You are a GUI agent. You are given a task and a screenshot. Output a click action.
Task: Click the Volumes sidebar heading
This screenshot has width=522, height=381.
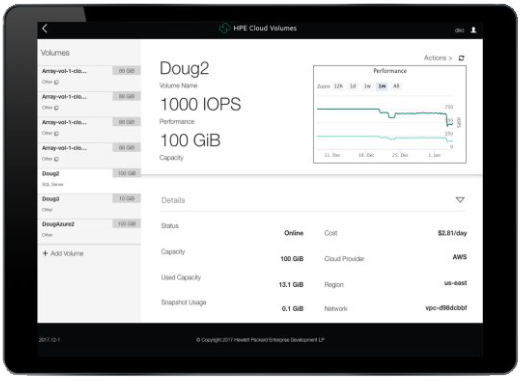tap(55, 53)
